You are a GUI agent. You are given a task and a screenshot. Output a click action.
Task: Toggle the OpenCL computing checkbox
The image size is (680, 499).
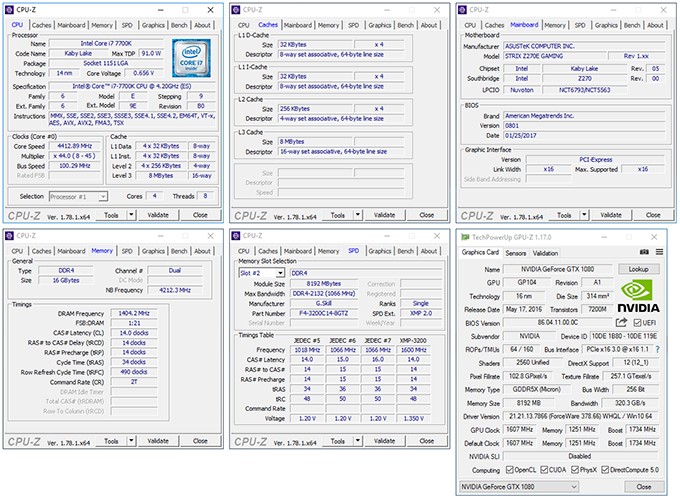coord(508,469)
